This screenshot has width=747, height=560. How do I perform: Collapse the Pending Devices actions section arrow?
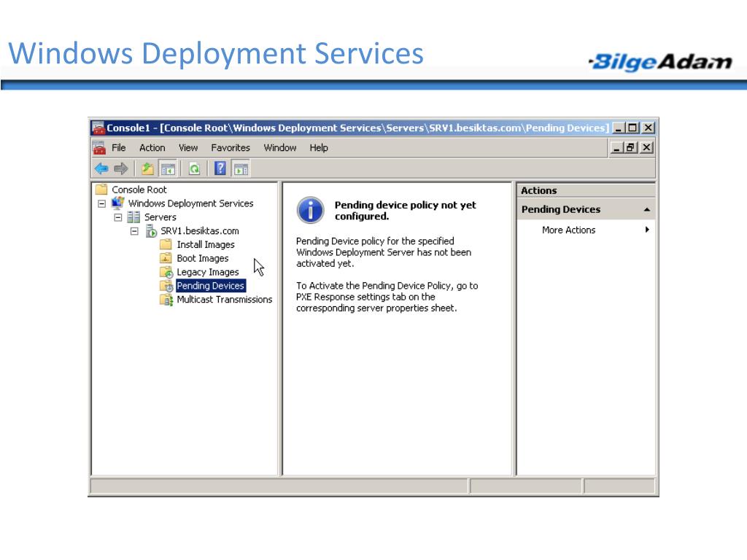(x=646, y=209)
